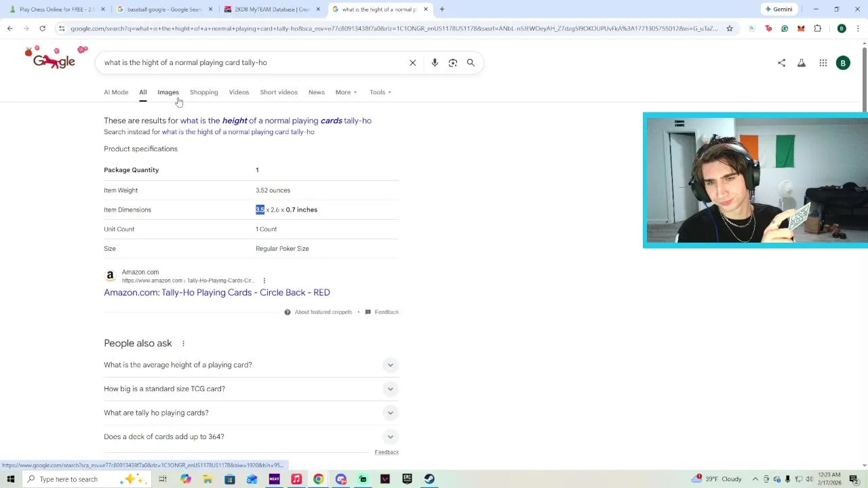
Task: Bookmark this page with the star
Action: click(x=730, y=28)
